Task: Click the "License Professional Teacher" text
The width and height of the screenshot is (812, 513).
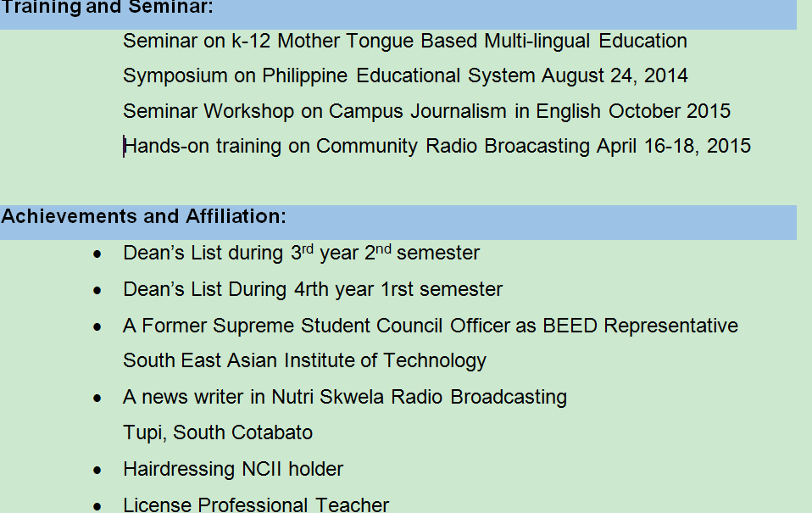Action: [256, 505]
